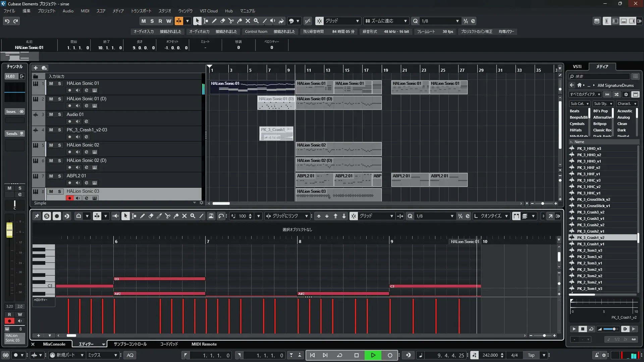Select PK_3_Crash2_v2 in the media list

click(x=591, y=225)
